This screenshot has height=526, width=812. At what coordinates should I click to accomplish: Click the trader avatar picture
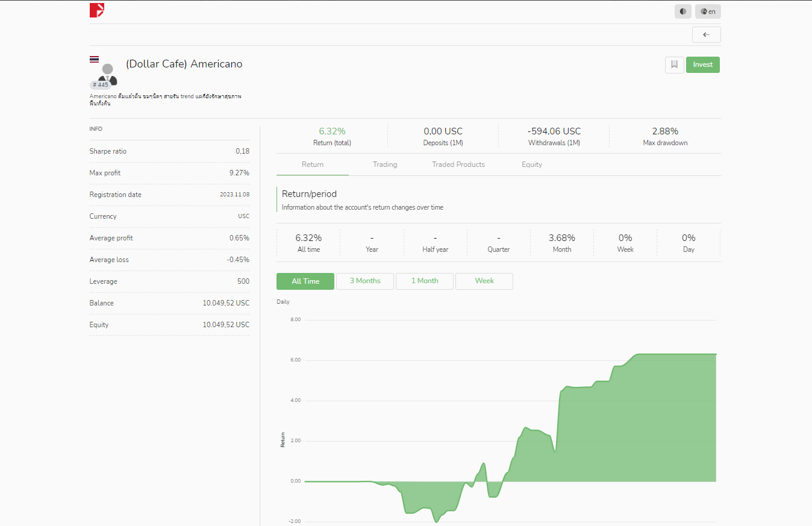pos(107,74)
